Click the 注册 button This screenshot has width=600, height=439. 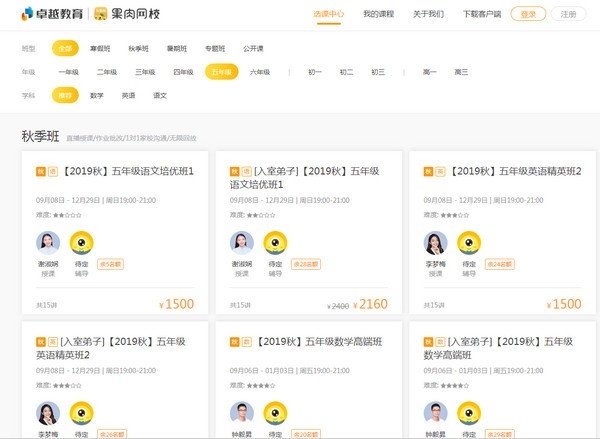[x=569, y=14]
